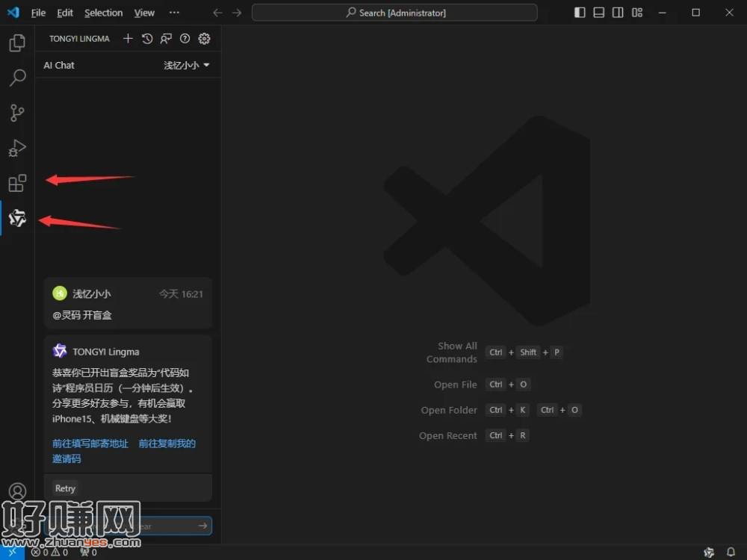The width and height of the screenshot is (747, 560).
Task: Expand the 浅忆小小 account dropdown
Action: click(187, 66)
